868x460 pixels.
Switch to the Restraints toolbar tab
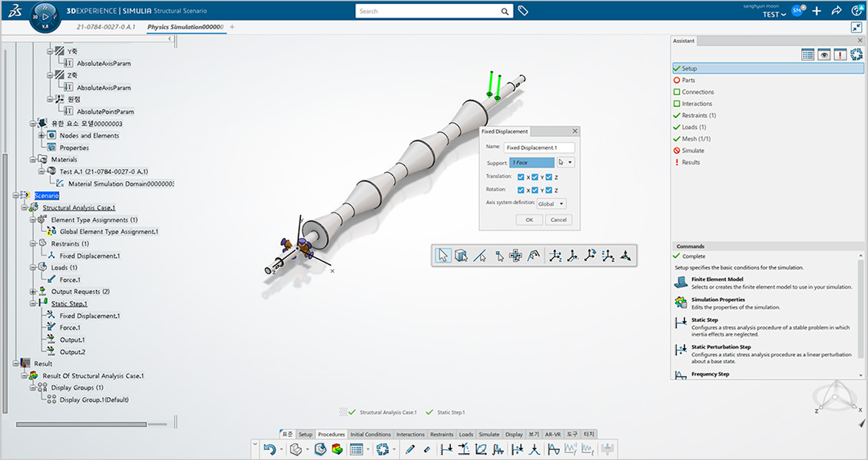point(442,435)
